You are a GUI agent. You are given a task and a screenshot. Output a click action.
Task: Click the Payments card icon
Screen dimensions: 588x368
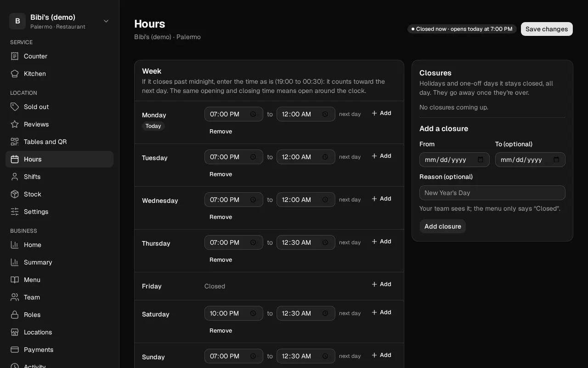point(15,350)
